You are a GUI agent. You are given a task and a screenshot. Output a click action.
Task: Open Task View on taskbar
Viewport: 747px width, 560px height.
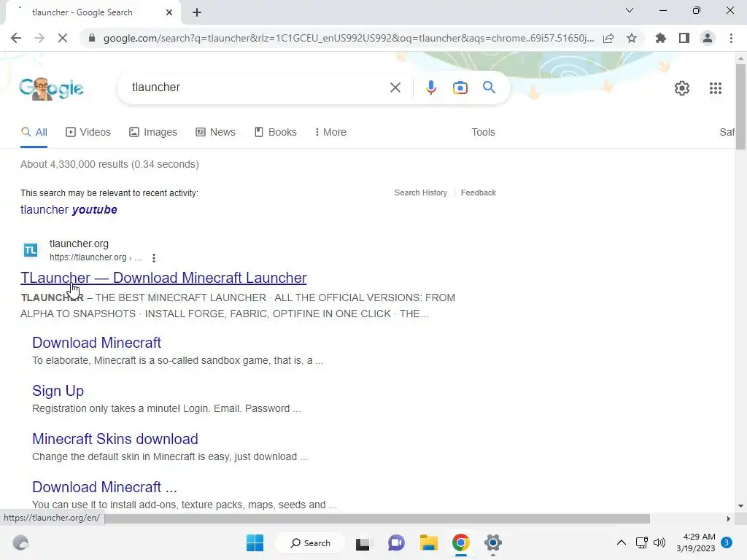coord(363,542)
